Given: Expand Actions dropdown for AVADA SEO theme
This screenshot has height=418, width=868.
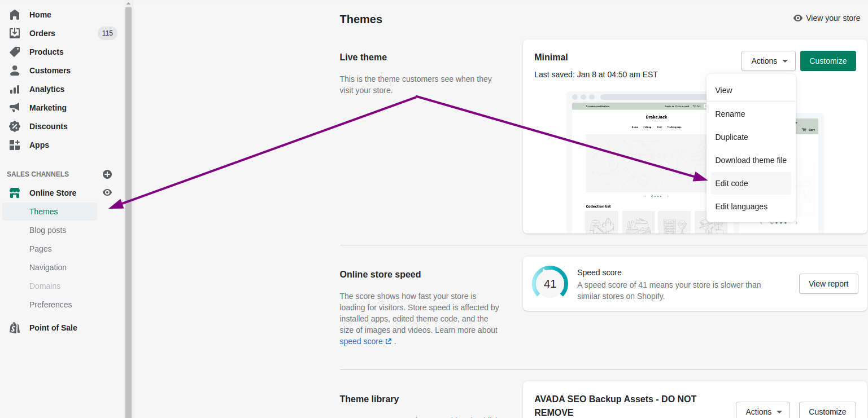Looking at the screenshot, I should coord(762,412).
